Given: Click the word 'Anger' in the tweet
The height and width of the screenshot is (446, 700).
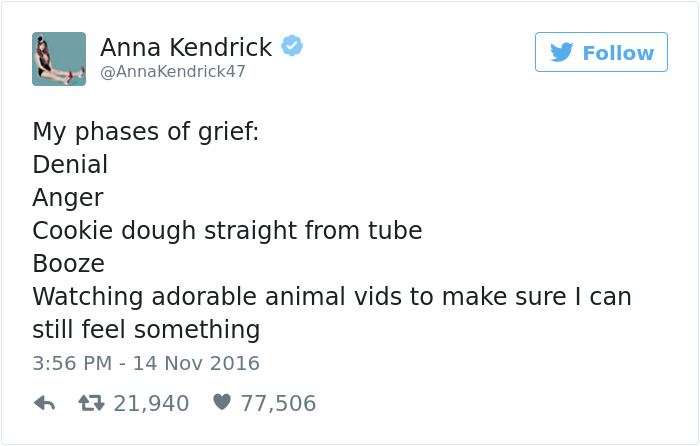Looking at the screenshot, I should (x=68, y=198).
